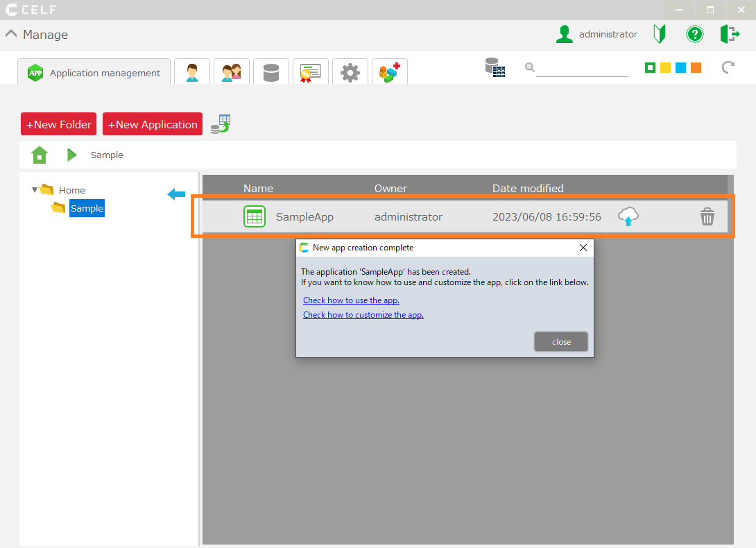Click the logout door icon
Viewport: 756px width, 548px height.
730,34
